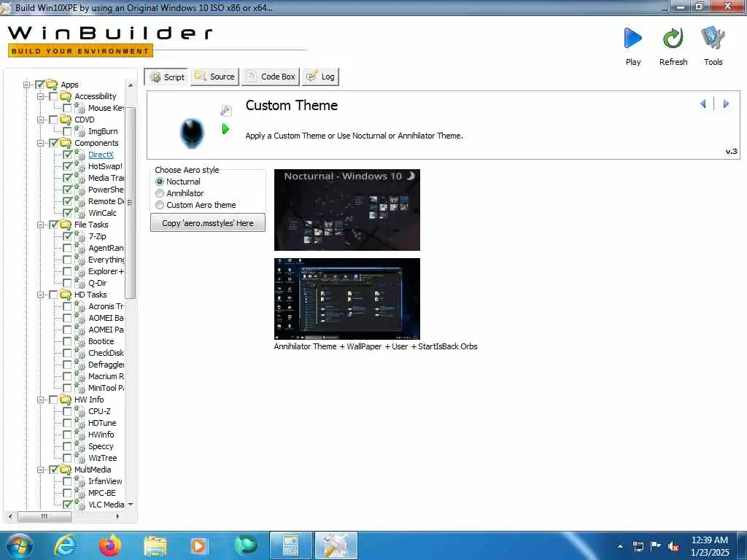Click the ImgBurn script icon
This screenshot has height=560, width=747.
80,131
